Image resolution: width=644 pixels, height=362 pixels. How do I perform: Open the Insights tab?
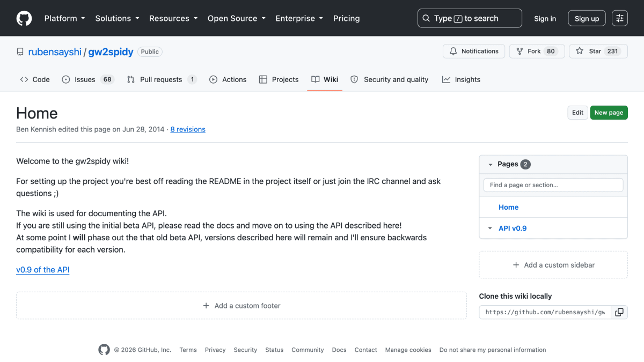click(x=461, y=79)
